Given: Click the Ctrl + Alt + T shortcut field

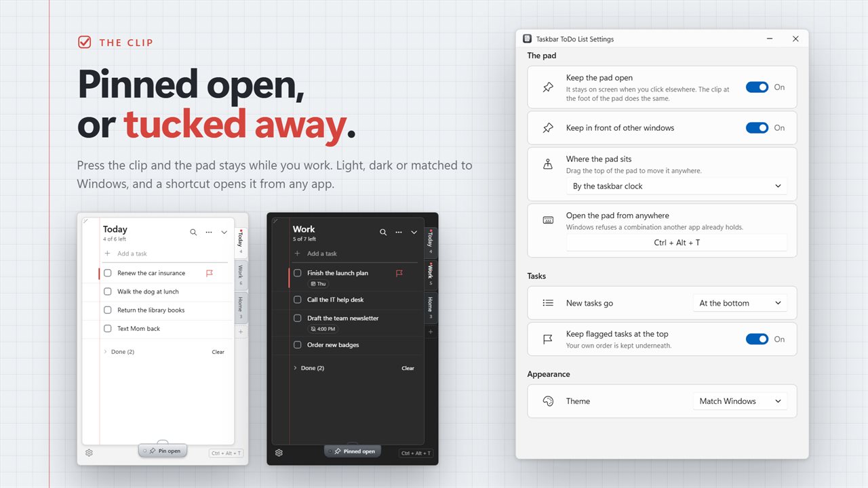Looking at the screenshot, I should point(677,243).
